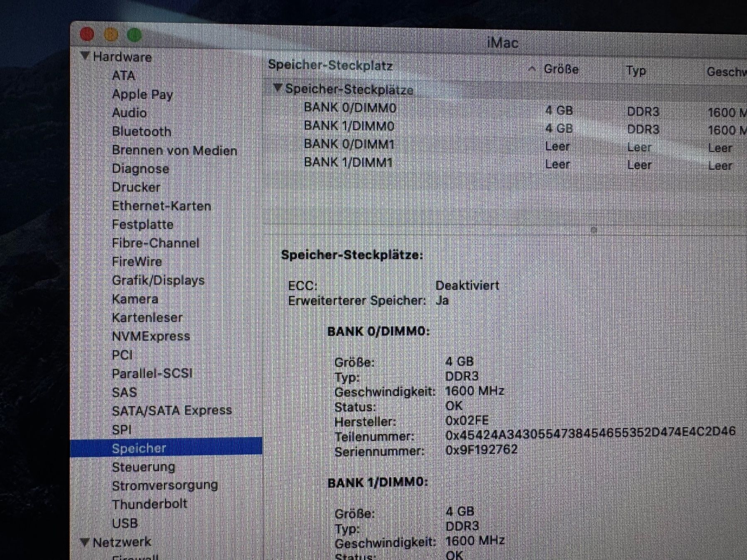Open Ethernet-Karten in the sidebar
This screenshot has height=560, width=747.
tap(161, 206)
